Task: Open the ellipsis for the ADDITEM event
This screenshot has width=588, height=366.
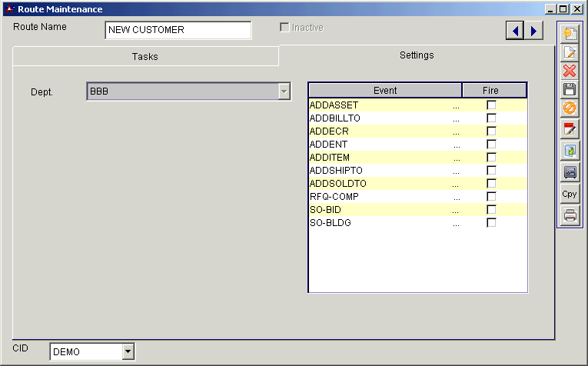Action: pyautogui.click(x=456, y=158)
